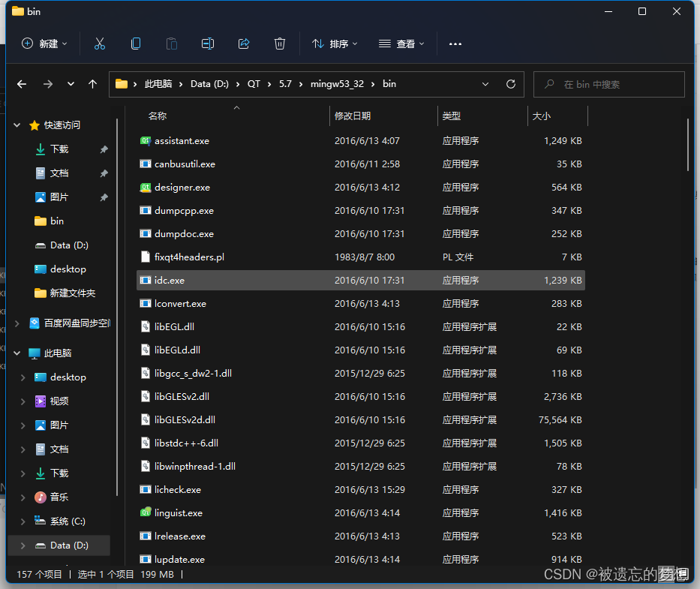This screenshot has width=700, height=589.
Task: Select the dumpdoc.exe file
Action: pyautogui.click(x=361, y=233)
